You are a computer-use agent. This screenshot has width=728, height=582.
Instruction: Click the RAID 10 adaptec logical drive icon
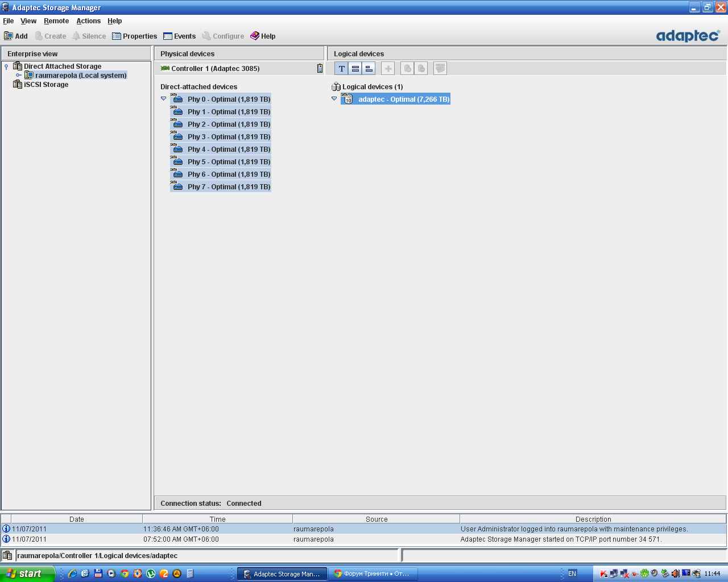[348, 99]
